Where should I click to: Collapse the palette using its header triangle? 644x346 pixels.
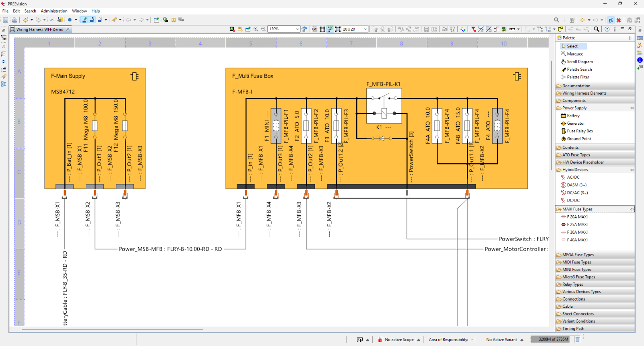(x=630, y=38)
